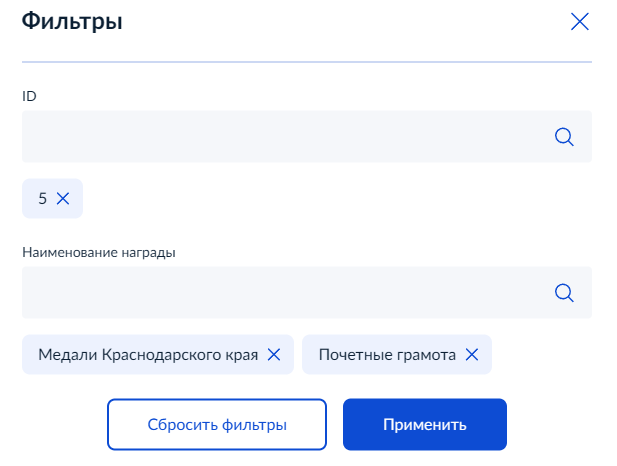This screenshot has height=466, width=617.
Task: Select the "5" chip label
Action: point(42,199)
